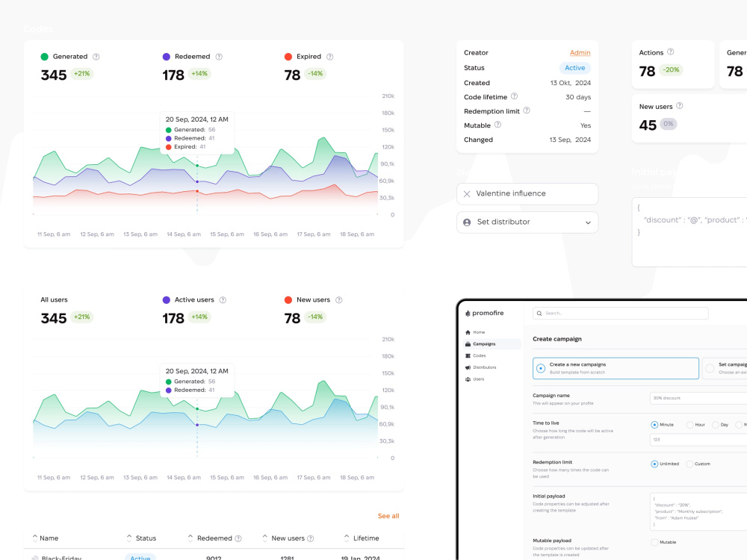Viewport: 747px width, 560px height.
Task: Click help icon beside Expired legend
Action: [x=329, y=57]
